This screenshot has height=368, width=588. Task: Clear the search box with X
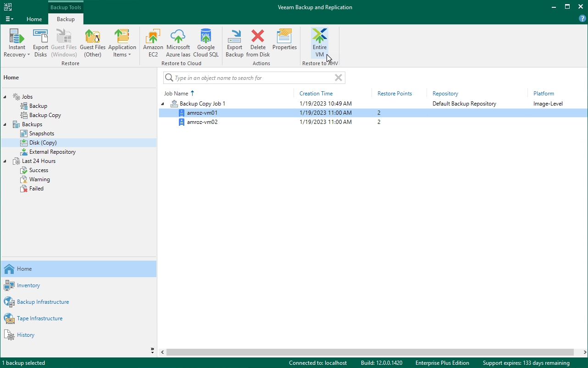click(338, 78)
